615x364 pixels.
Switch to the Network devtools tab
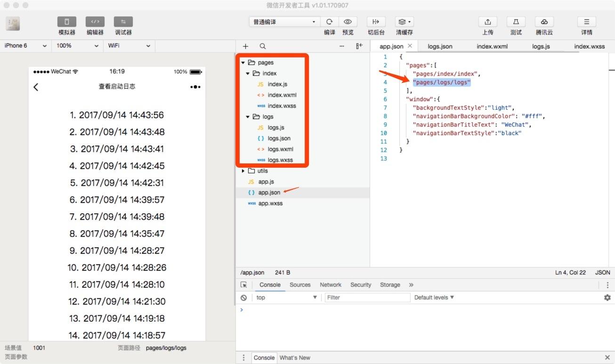pos(331,285)
